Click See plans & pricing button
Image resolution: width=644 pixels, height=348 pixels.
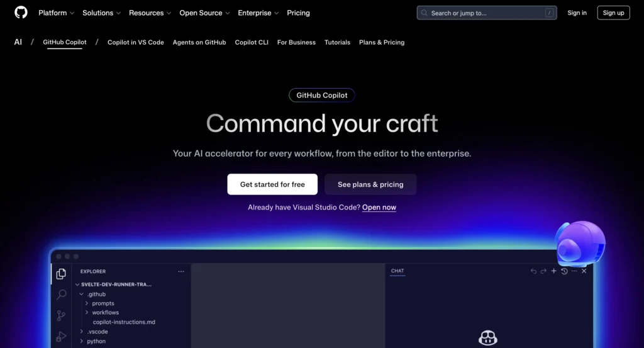[370, 184]
